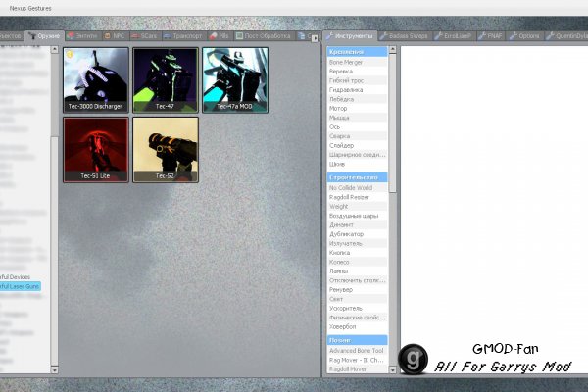Pick the Мышца tool
The height and width of the screenshot is (392, 588).
pos(357,118)
